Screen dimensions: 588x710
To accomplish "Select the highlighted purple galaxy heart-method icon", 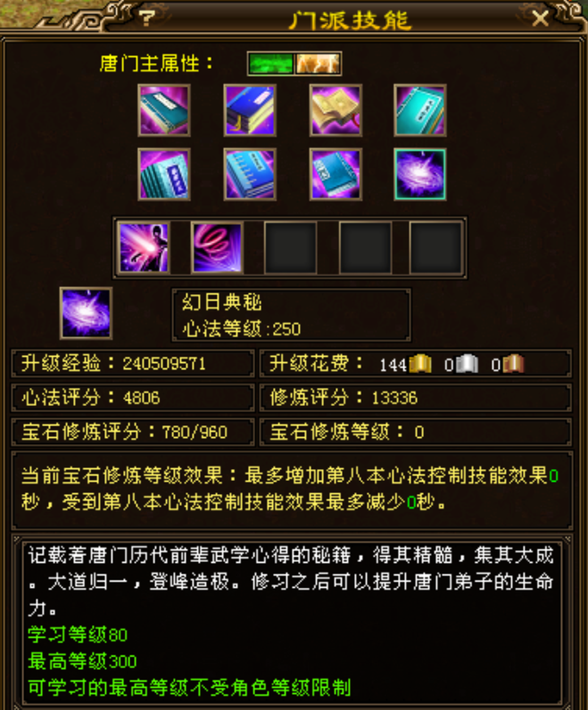I will pos(421,174).
